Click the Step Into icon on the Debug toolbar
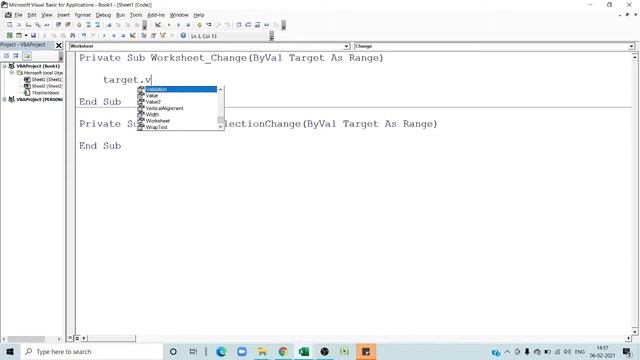The image size is (640, 360). 209,25
